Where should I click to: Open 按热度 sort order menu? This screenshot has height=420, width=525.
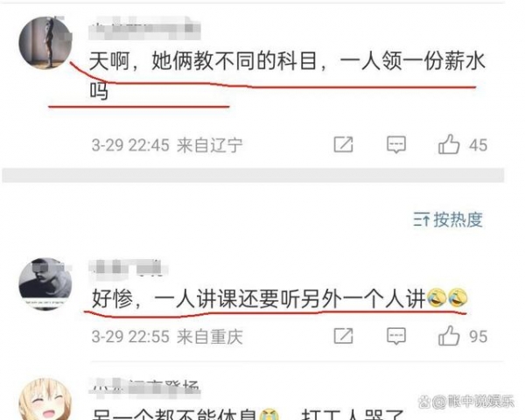[448, 220]
